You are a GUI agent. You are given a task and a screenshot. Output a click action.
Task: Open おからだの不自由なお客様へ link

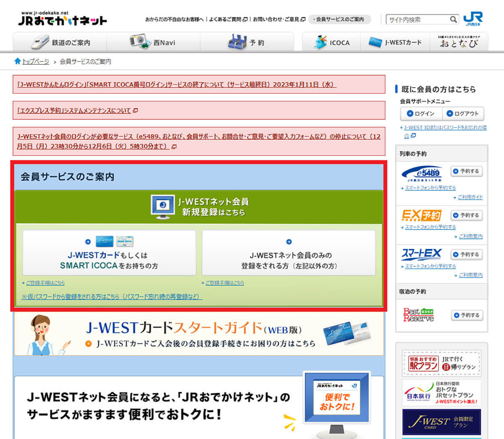tap(174, 19)
